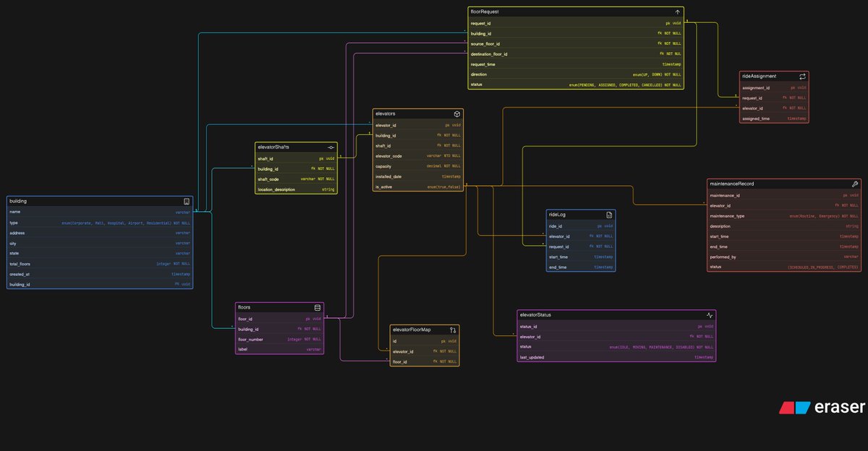
Task: Click ride_id field in rideLog table
Action: [x=581, y=226]
